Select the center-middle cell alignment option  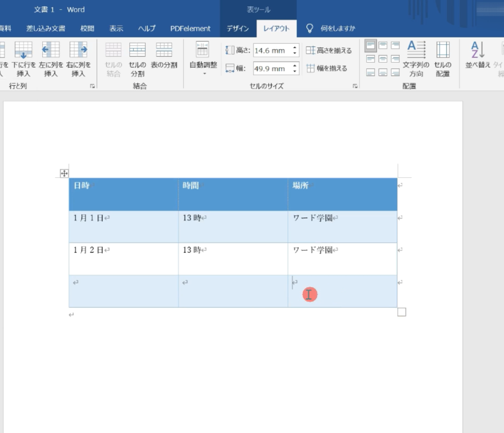[383, 59]
